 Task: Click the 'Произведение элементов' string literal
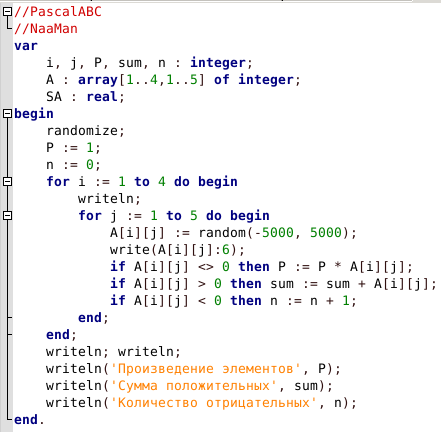[206, 369]
